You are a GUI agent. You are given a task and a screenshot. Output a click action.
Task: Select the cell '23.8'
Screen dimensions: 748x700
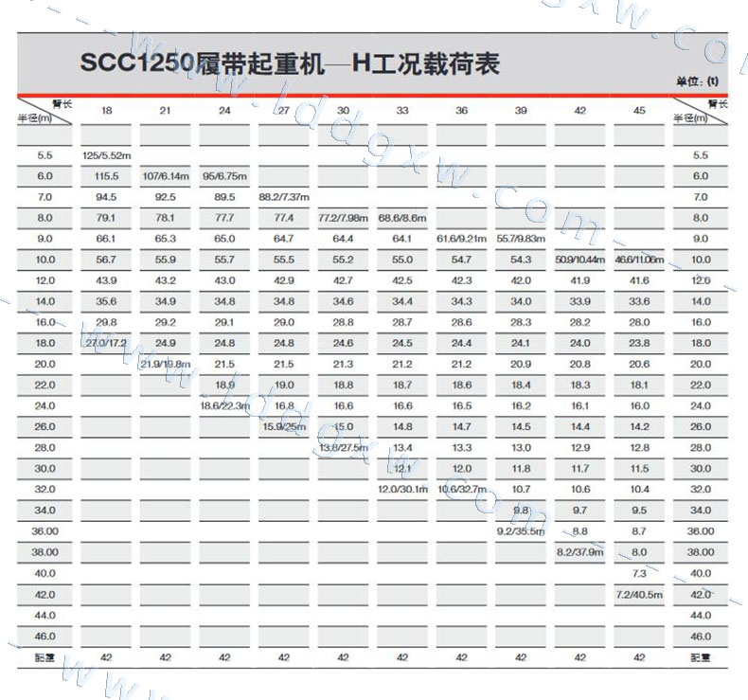tap(639, 343)
